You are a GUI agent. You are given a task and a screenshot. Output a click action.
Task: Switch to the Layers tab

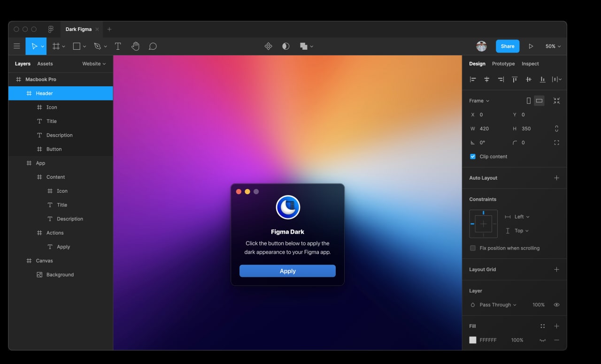(23, 64)
